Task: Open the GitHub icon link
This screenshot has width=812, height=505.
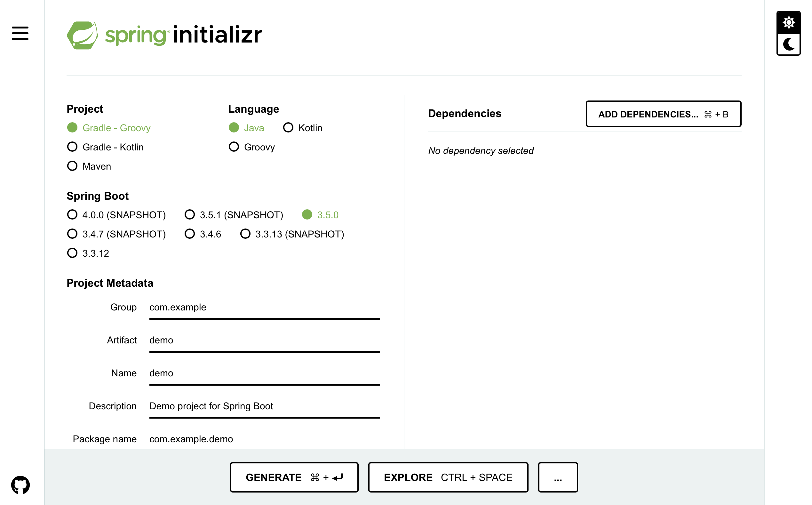Action: 20,485
